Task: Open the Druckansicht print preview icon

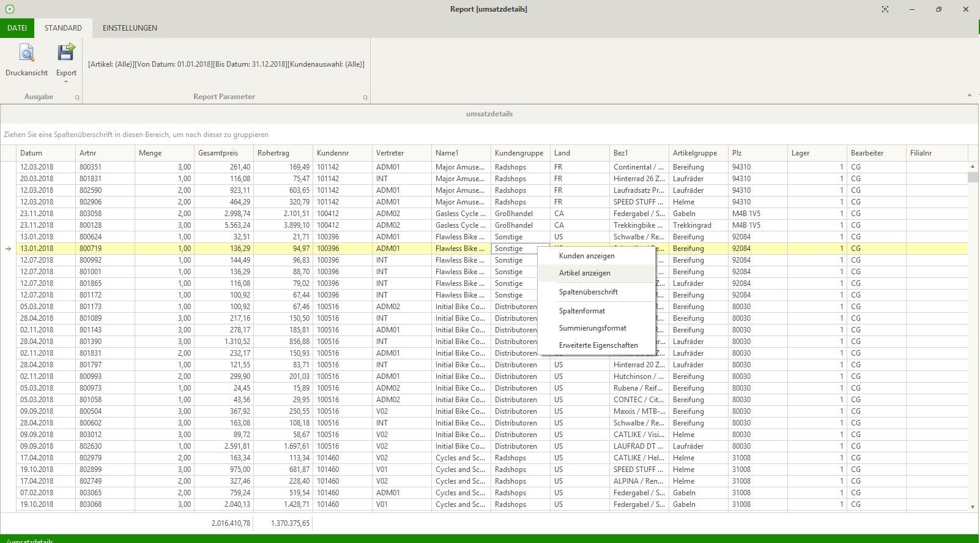Action: point(26,53)
